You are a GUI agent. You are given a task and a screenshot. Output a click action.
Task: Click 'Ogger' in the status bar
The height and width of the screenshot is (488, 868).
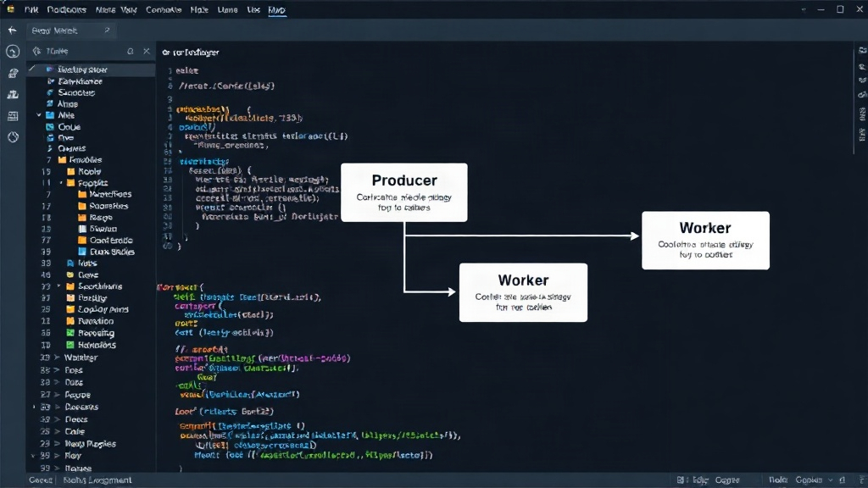(727, 480)
